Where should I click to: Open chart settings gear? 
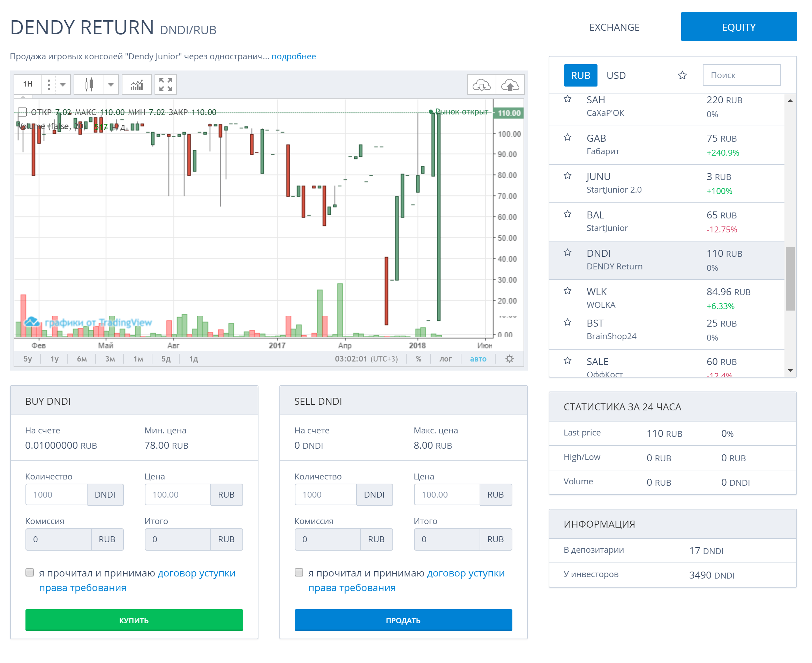[510, 359]
